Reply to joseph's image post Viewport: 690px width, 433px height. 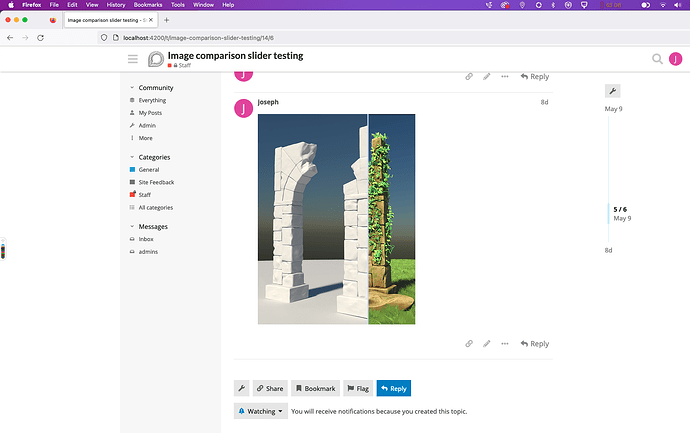pyautogui.click(x=535, y=344)
